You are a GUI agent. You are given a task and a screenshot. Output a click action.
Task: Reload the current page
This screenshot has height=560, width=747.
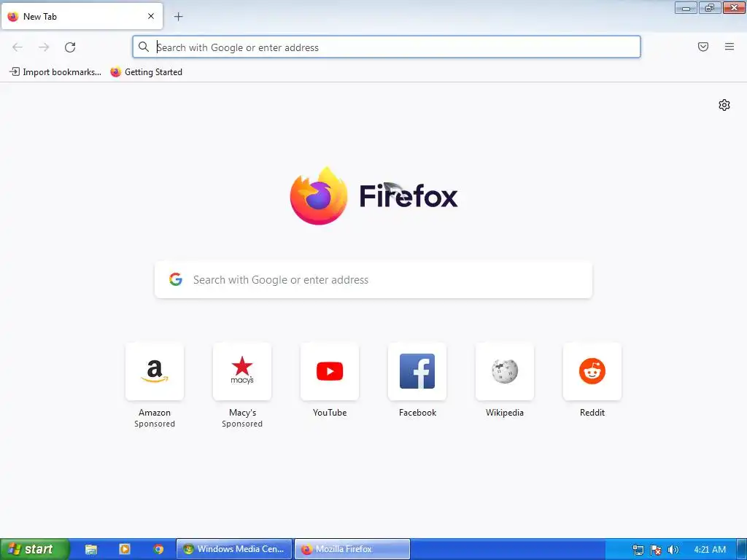point(70,47)
